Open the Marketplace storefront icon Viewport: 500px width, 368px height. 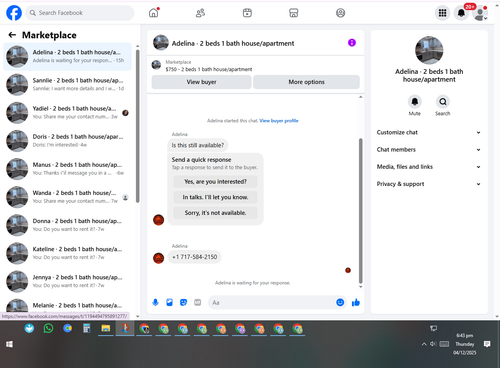click(x=294, y=13)
